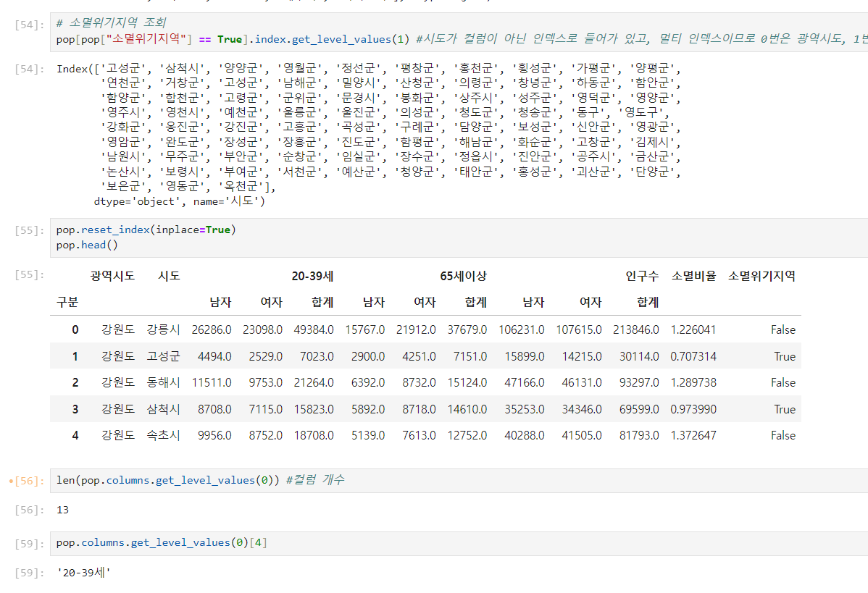Click the 'False' value in 강릉시 row
The width and height of the screenshot is (868, 593).
[783, 329]
